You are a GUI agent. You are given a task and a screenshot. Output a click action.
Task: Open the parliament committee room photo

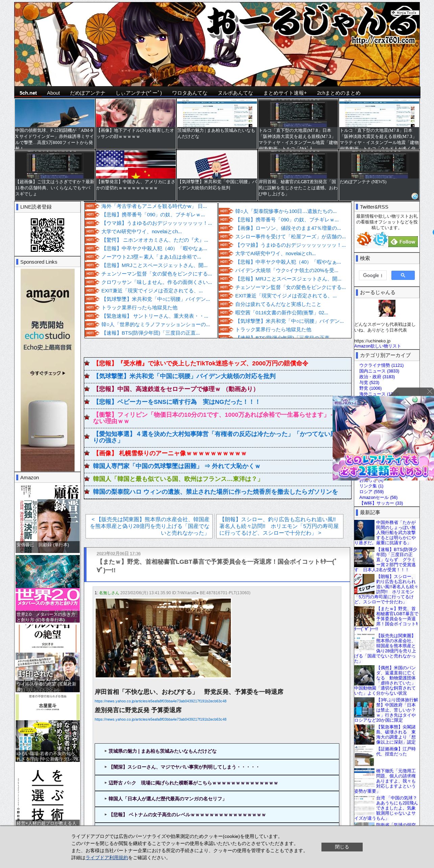[163, 638]
